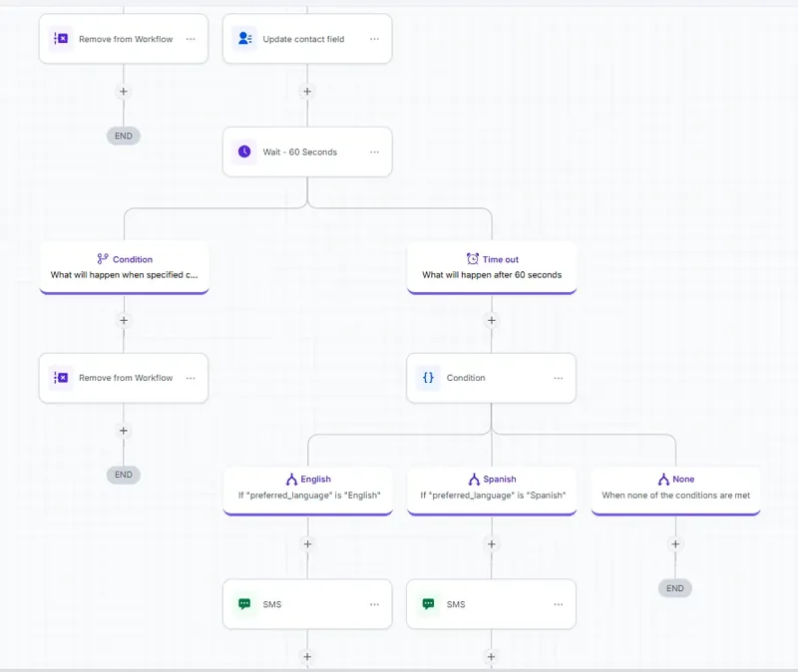
Task: Add a step below the Spanish SMS
Action: tap(491, 657)
